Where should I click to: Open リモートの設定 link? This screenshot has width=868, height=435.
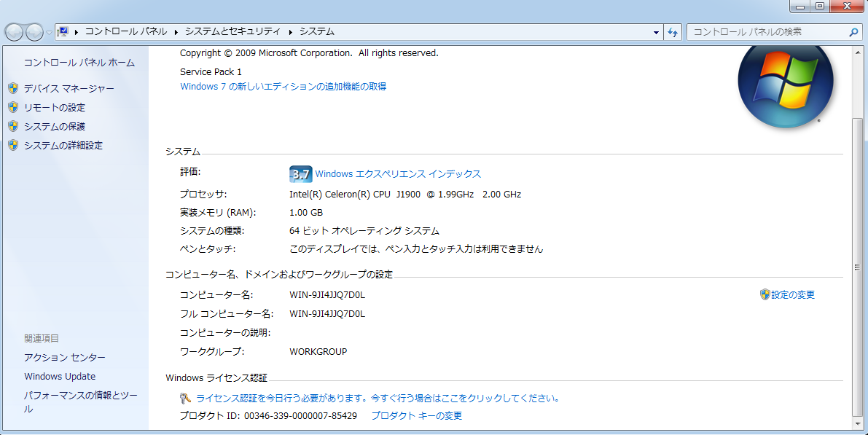click(54, 107)
